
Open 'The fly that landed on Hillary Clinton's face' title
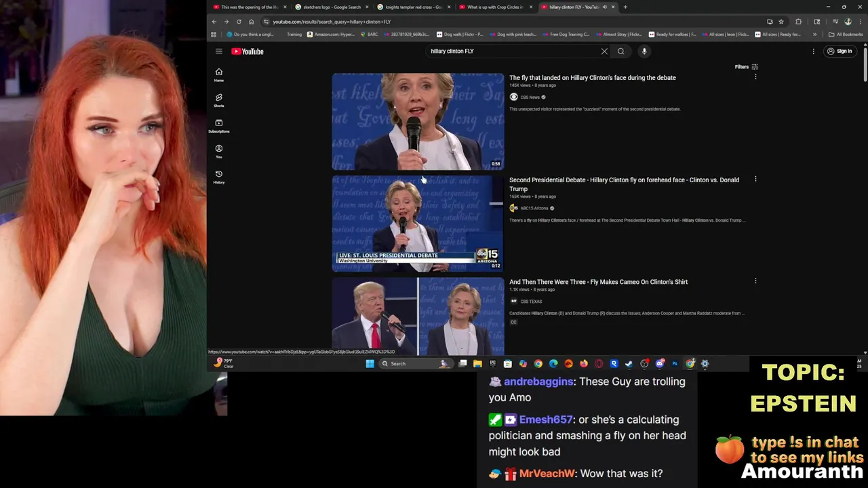[592, 78]
